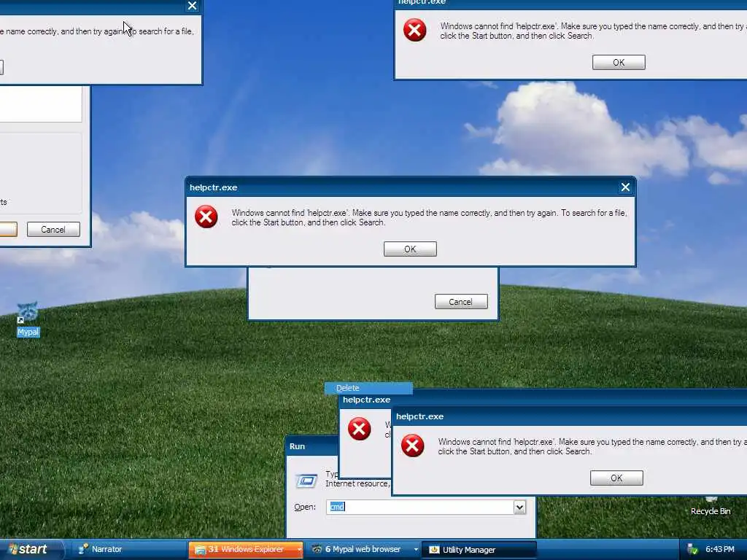Expand the Open dropdown in Run dialog
The image size is (747, 560).
tap(519, 507)
